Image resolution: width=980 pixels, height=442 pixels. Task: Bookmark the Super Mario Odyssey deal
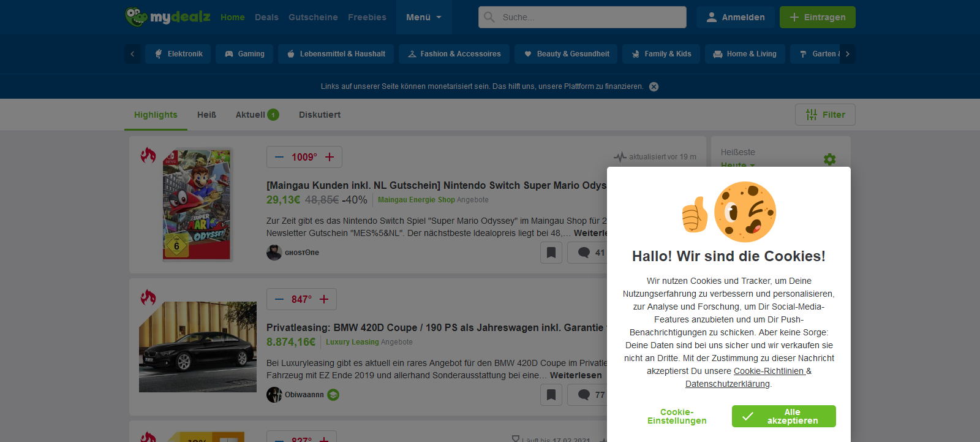tap(551, 253)
